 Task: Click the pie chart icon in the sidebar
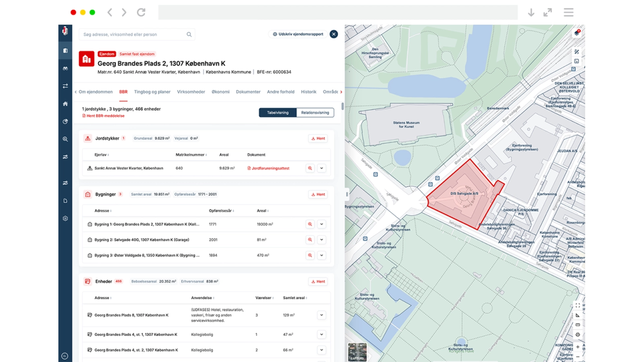click(x=65, y=121)
